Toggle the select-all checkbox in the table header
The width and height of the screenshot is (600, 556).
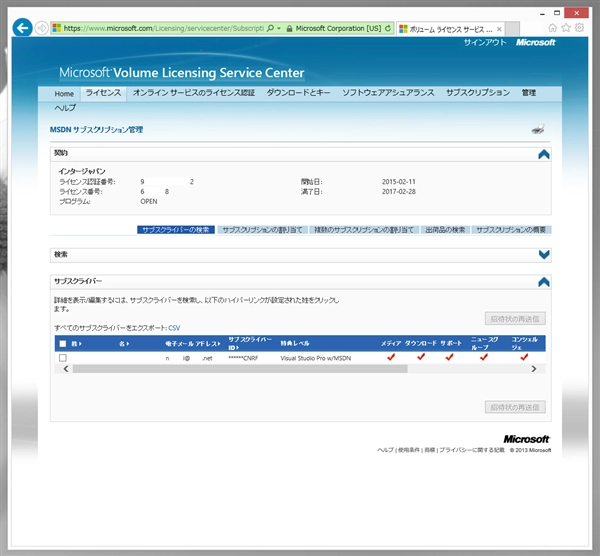tap(63, 344)
